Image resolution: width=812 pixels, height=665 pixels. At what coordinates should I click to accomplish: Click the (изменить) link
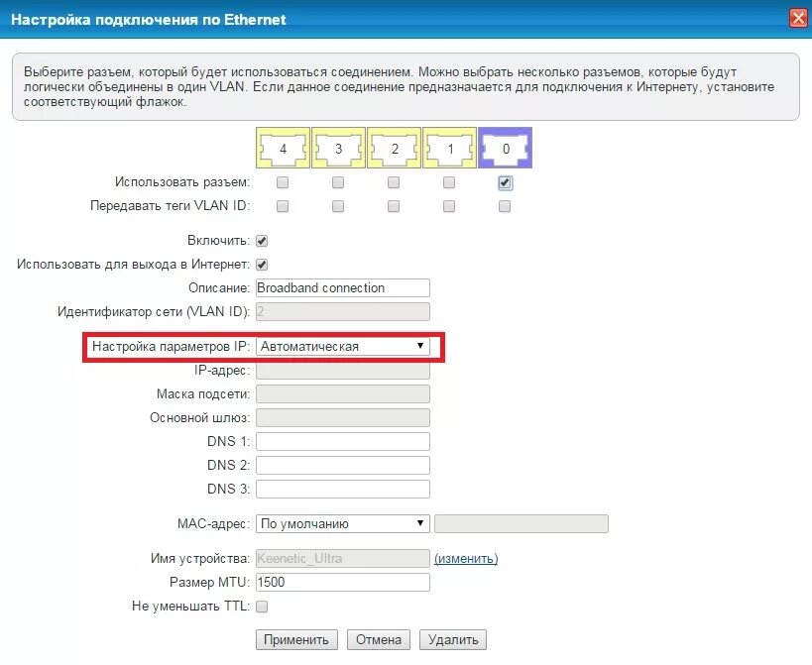(466, 558)
